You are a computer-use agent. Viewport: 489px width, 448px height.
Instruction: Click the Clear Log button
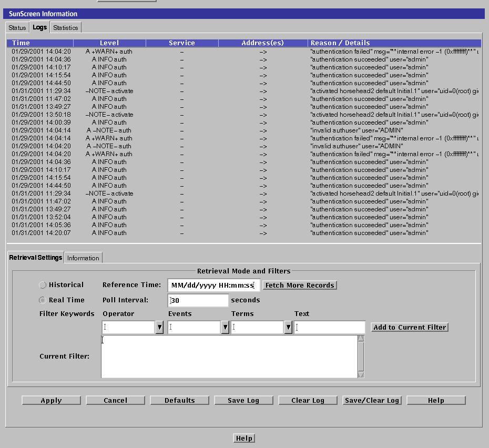point(308,400)
